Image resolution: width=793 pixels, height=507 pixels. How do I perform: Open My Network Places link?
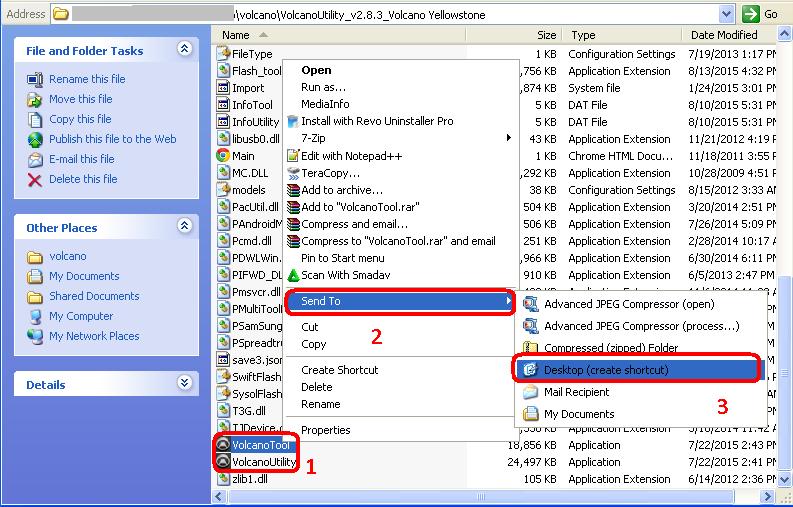pos(94,336)
